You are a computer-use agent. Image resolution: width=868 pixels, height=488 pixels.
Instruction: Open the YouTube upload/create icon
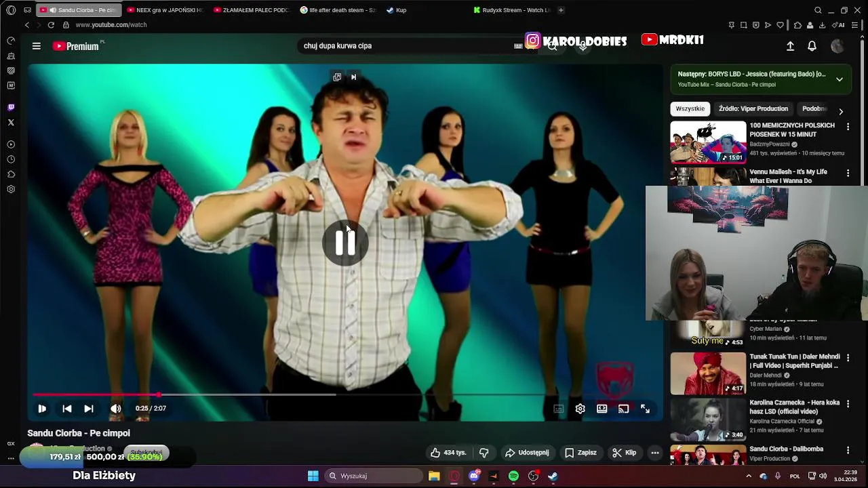coord(790,46)
